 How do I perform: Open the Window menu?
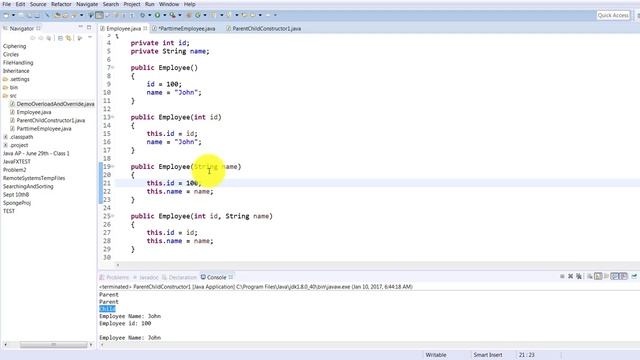point(169,4)
